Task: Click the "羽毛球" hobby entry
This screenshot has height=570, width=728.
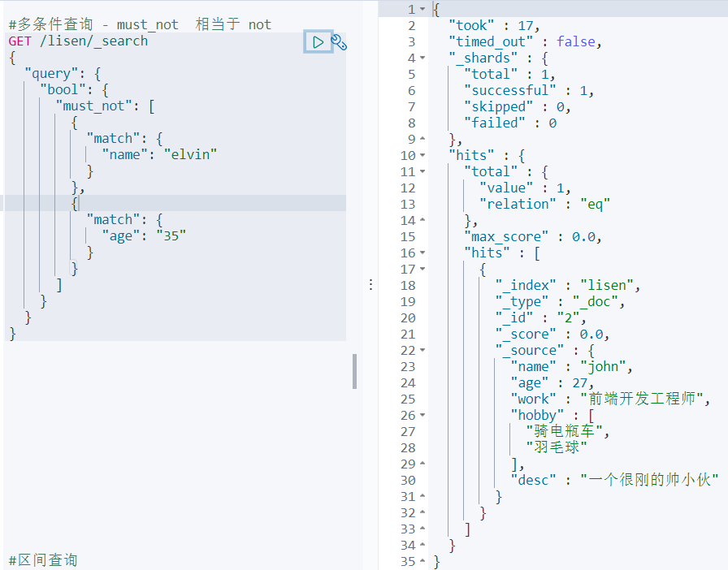Action: pos(557,448)
